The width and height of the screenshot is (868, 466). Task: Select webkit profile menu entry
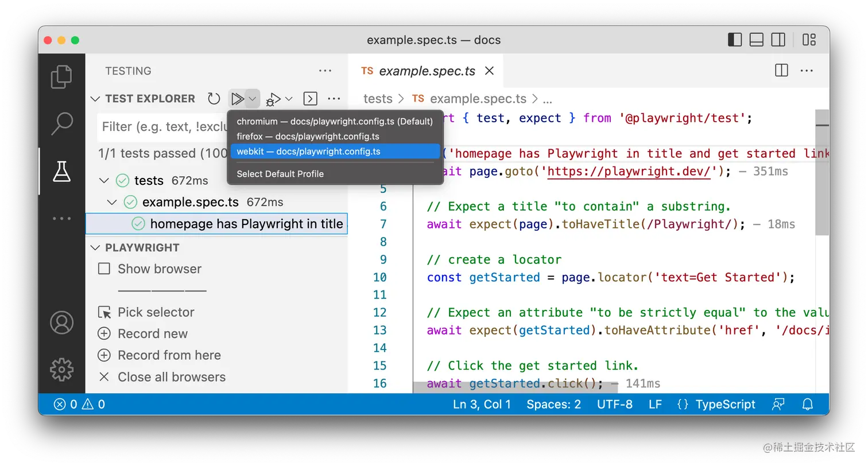pos(335,152)
